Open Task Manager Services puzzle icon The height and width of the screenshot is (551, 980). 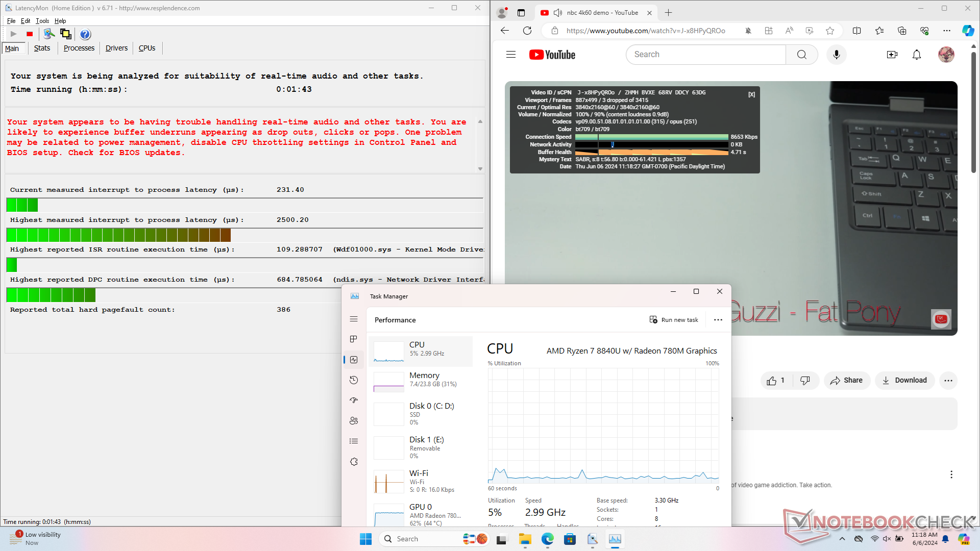[x=354, y=462]
